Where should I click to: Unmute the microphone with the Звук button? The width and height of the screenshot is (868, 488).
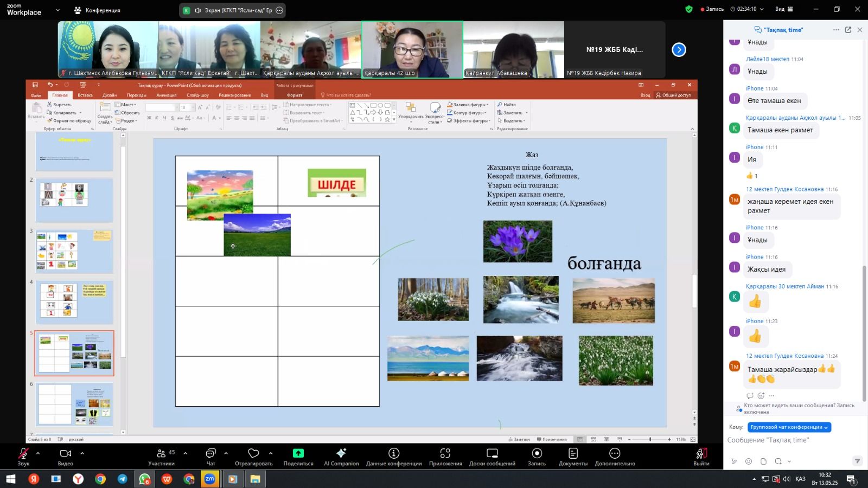(23, 456)
